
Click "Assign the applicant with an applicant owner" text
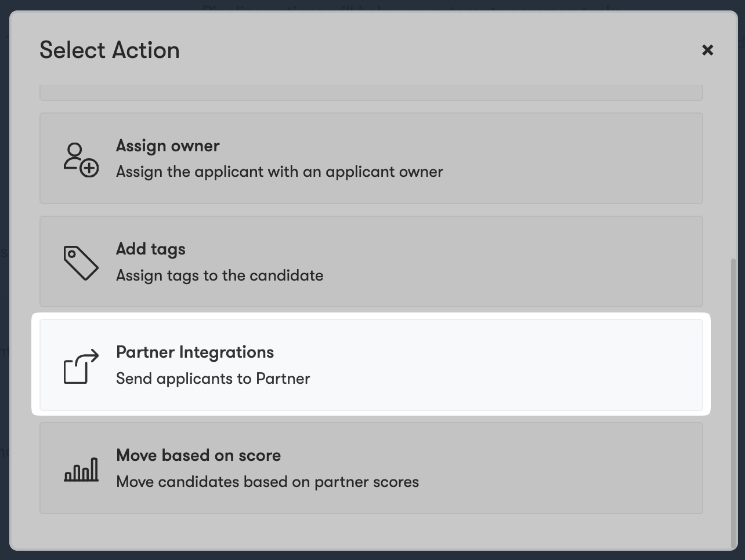pos(279,172)
